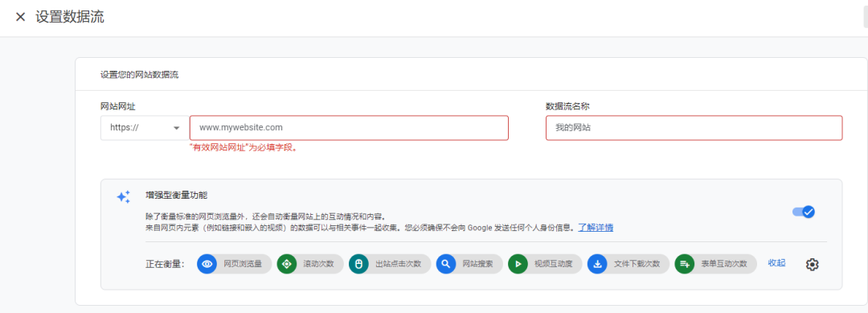Click the mouse icon for 出站点击次数
868x313 pixels.
click(358, 264)
